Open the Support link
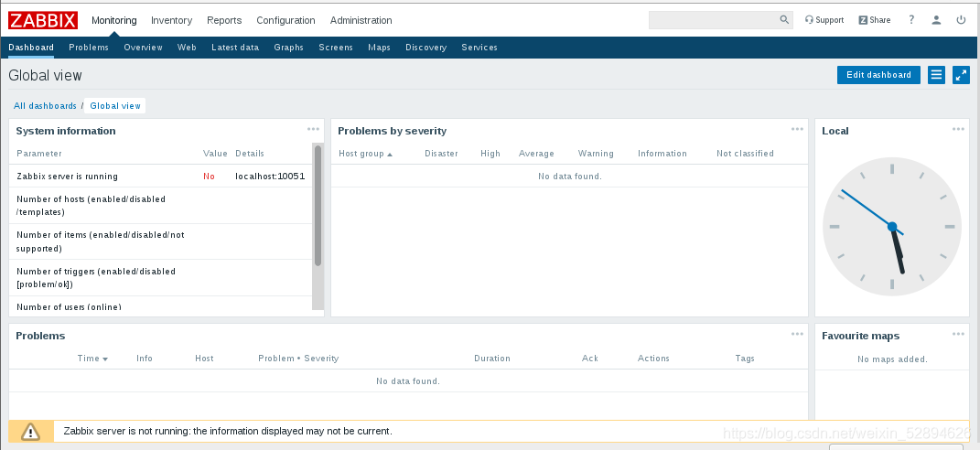 824,20
